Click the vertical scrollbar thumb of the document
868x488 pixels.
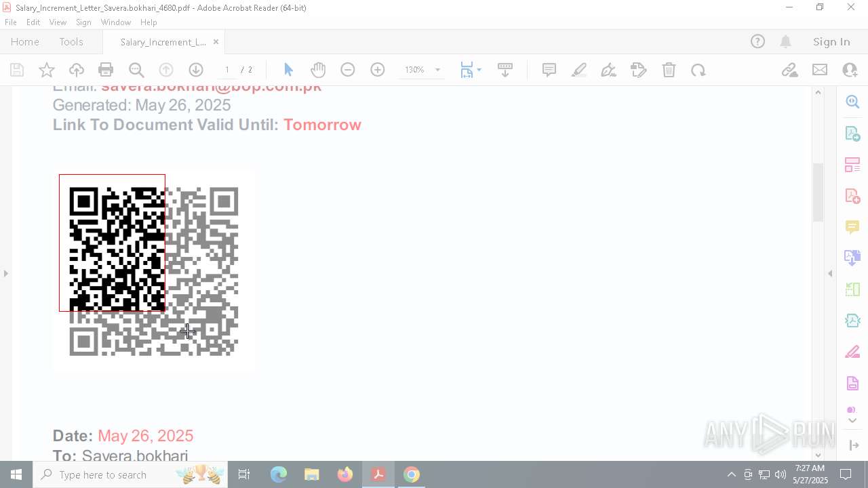pos(818,192)
